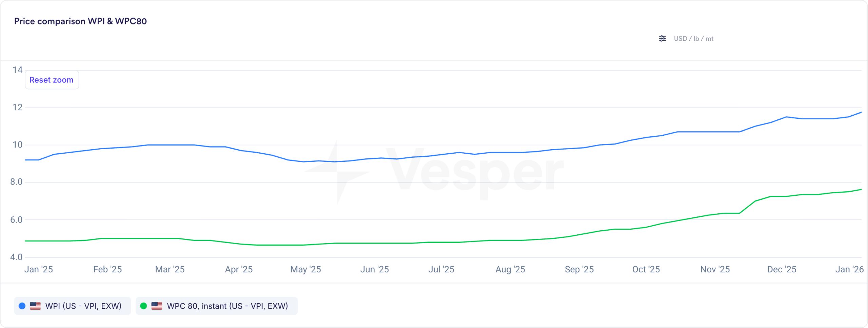
Task: Click the green dot for WPC 80 series
Action: point(143,306)
